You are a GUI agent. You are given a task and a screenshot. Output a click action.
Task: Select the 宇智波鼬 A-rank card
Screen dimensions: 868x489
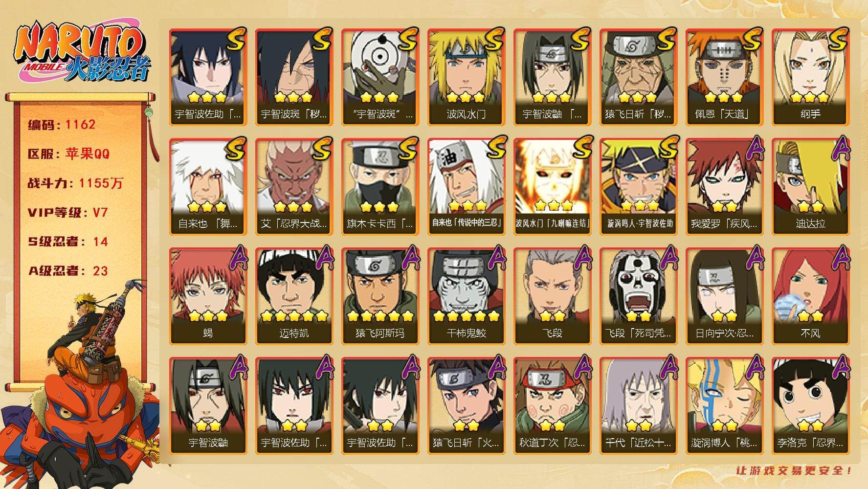208,406
